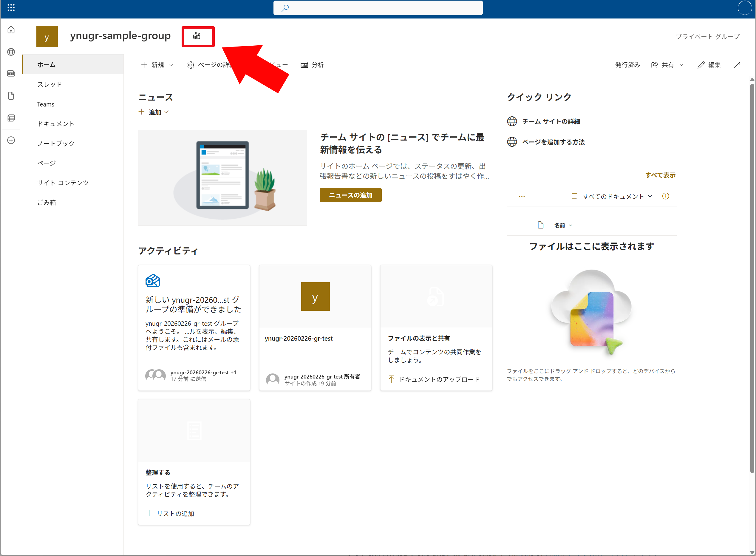Open サイト コンテンツ in left navigation
Screen dimensions: 756x556
63,183
